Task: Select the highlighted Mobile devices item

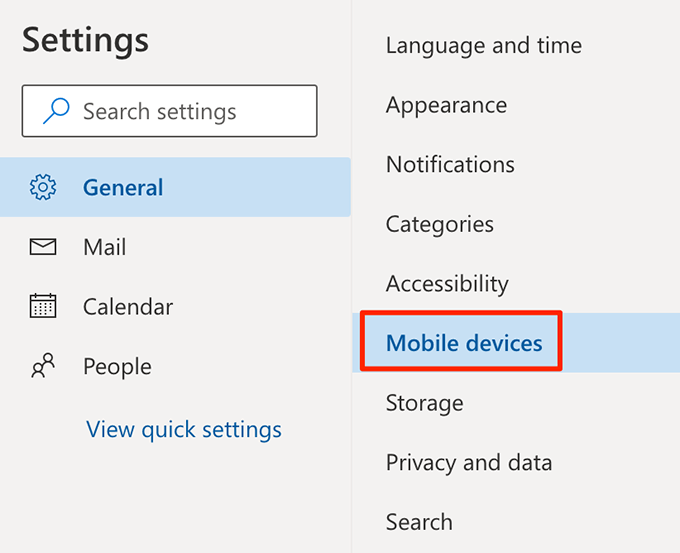Action: tap(464, 343)
